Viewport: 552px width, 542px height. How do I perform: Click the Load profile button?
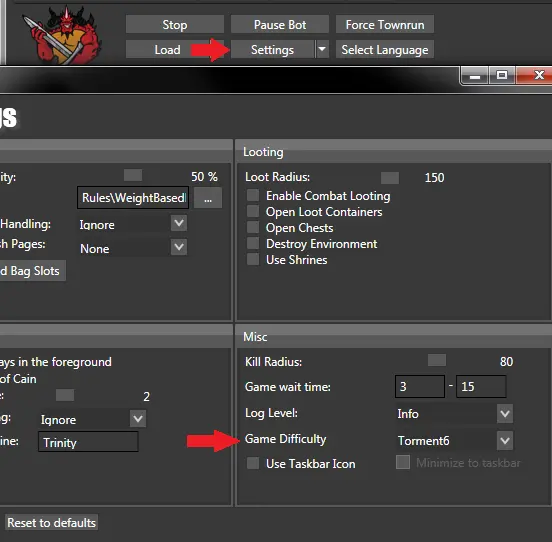[168, 49]
